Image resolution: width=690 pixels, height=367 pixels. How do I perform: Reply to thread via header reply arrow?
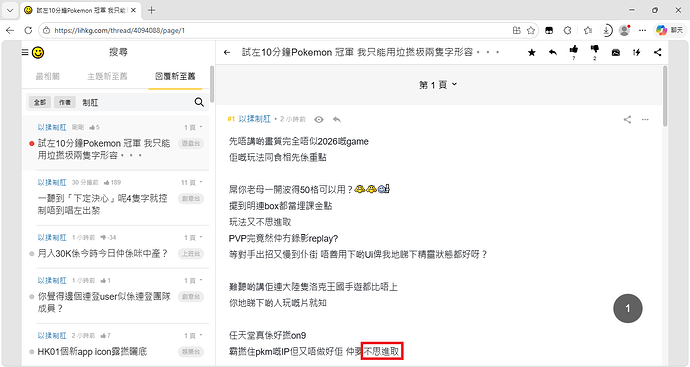pos(553,52)
